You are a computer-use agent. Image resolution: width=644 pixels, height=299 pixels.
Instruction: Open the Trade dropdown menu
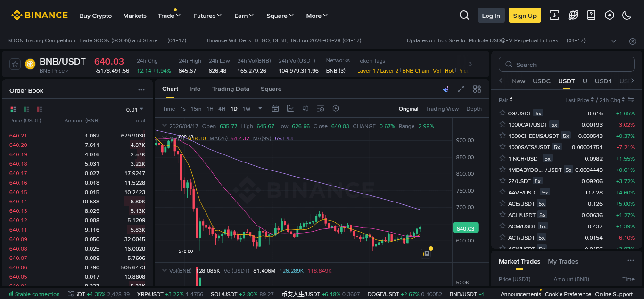pyautogui.click(x=169, y=16)
